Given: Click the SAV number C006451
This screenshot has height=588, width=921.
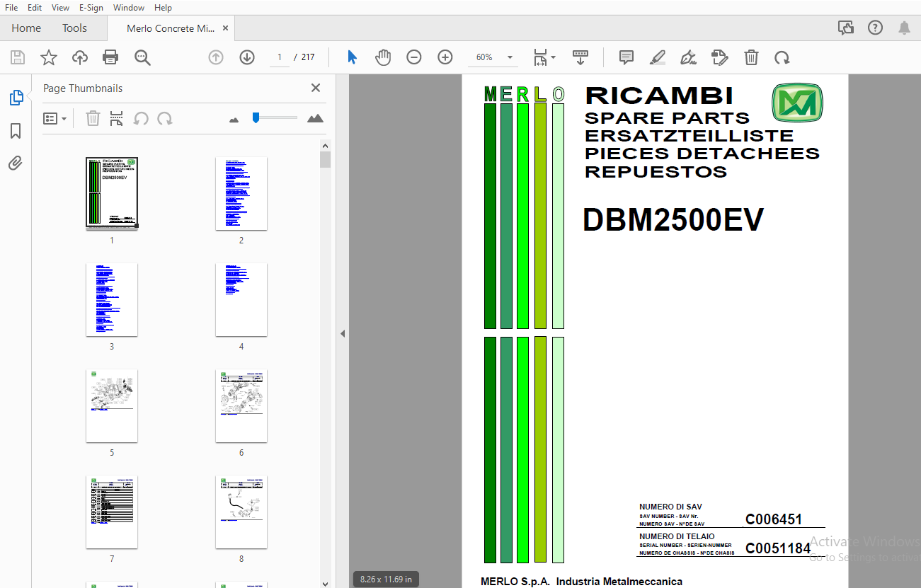Looking at the screenshot, I should tap(774, 519).
